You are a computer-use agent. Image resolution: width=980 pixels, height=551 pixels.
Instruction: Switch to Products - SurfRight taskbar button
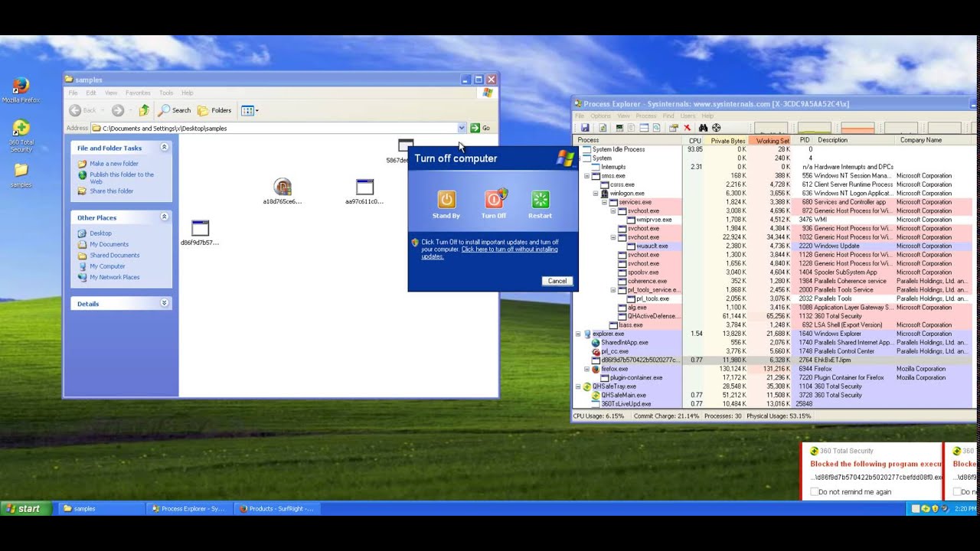pos(277,508)
